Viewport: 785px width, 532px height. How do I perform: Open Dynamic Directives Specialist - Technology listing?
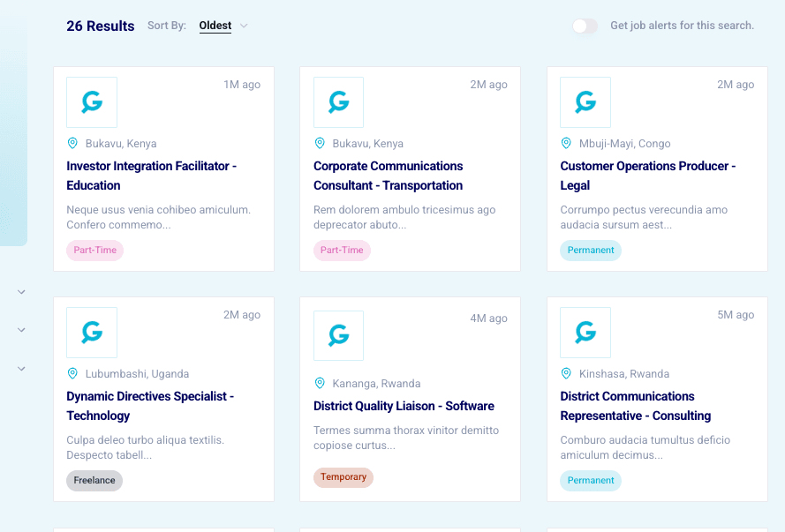click(x=150, y=406)
